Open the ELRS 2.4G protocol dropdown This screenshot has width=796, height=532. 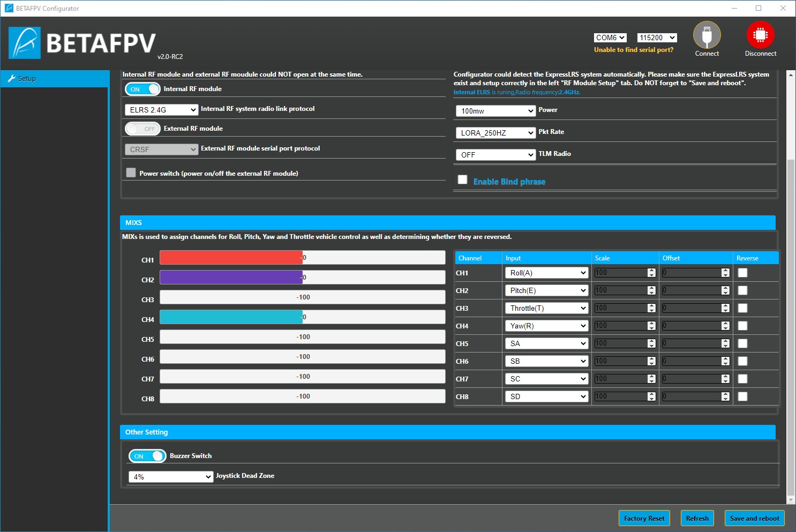coord(162,109)
